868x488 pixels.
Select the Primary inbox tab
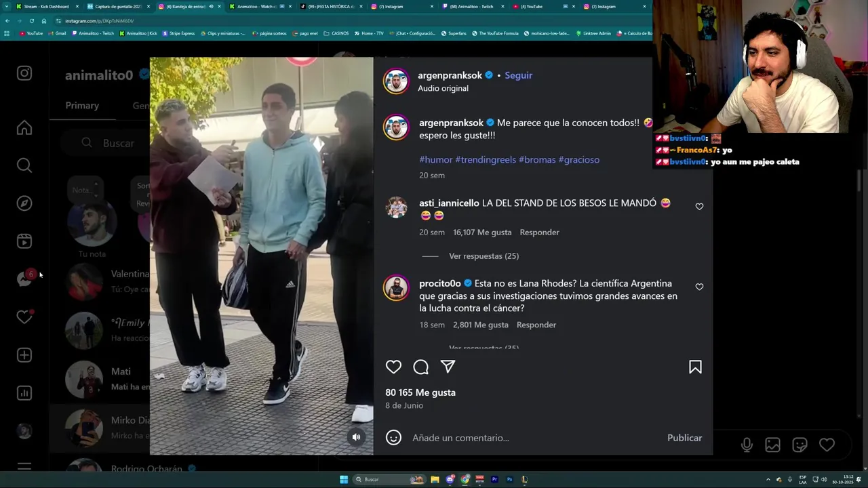[x=82, y=106]
